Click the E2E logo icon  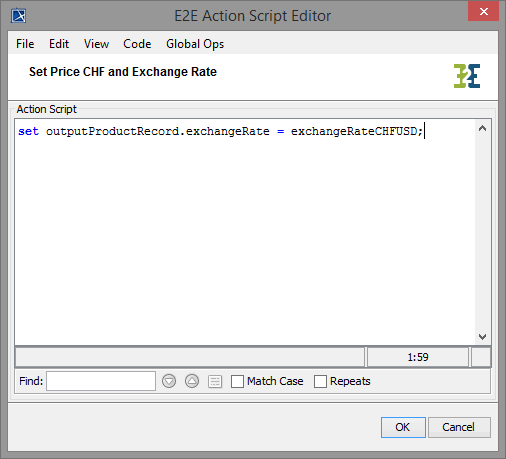pos(467,76)
